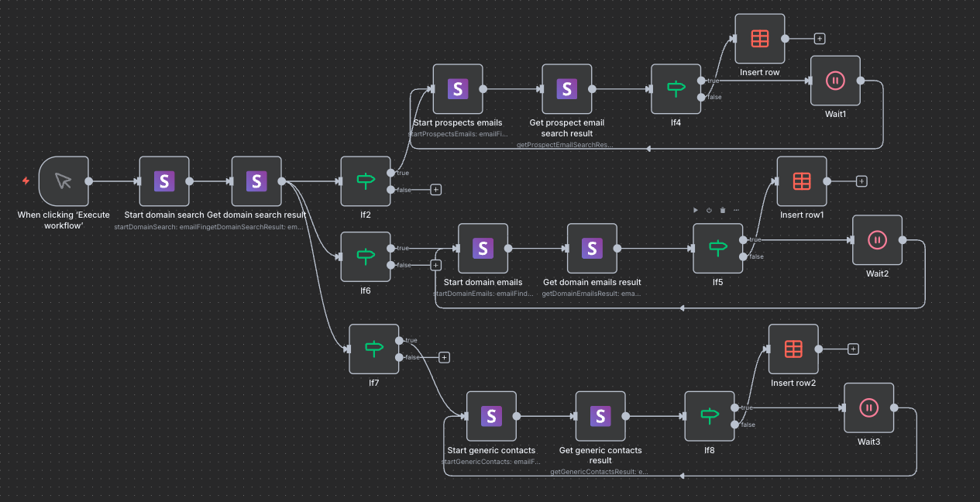
Task: Click the 'If7' label text
Action: [x=374, y=383]
